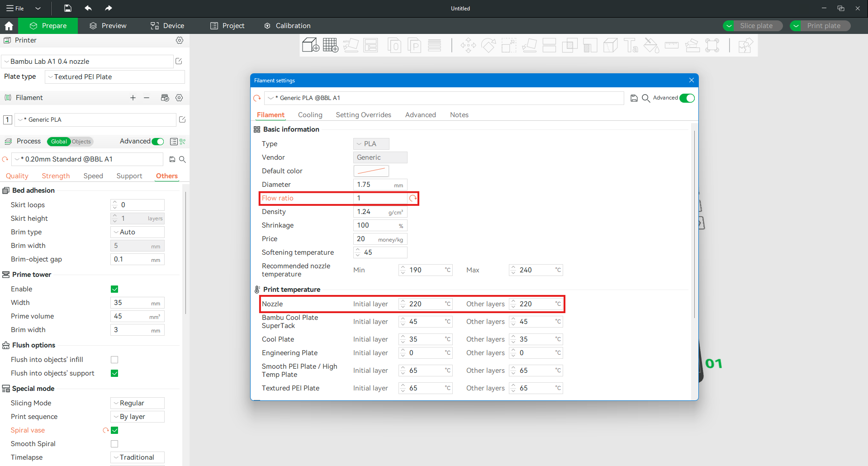
Task: Open the 0.20mm Standard process preset dropdown
Action: click(x=87, y=159)
